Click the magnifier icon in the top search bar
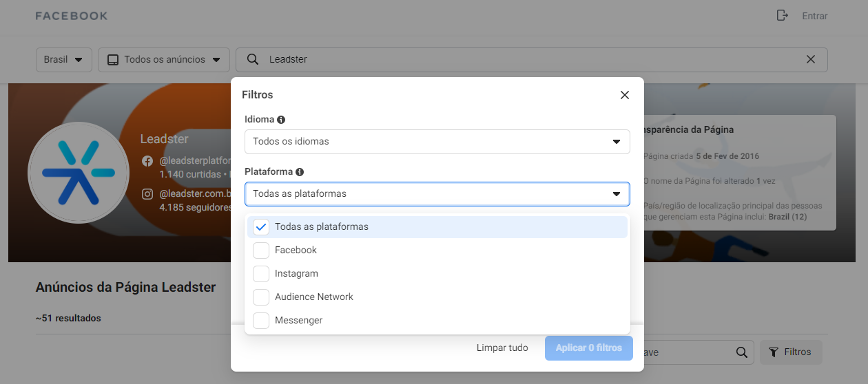This screenshot has width=868, height=384. coord(253,59)
